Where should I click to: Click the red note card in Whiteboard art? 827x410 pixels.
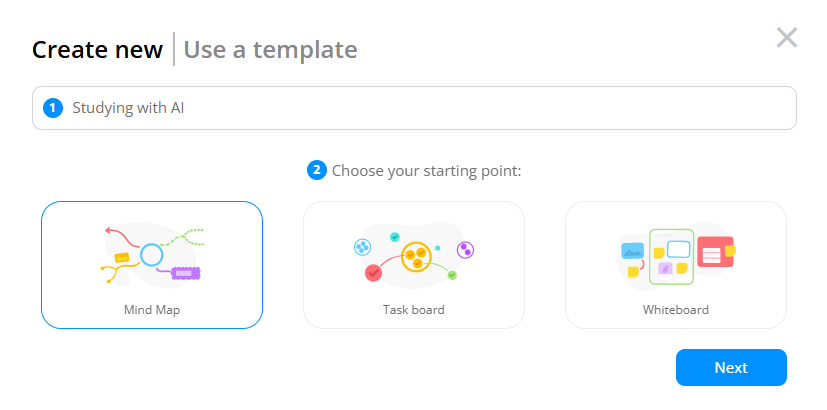click(x=715, y=252)
